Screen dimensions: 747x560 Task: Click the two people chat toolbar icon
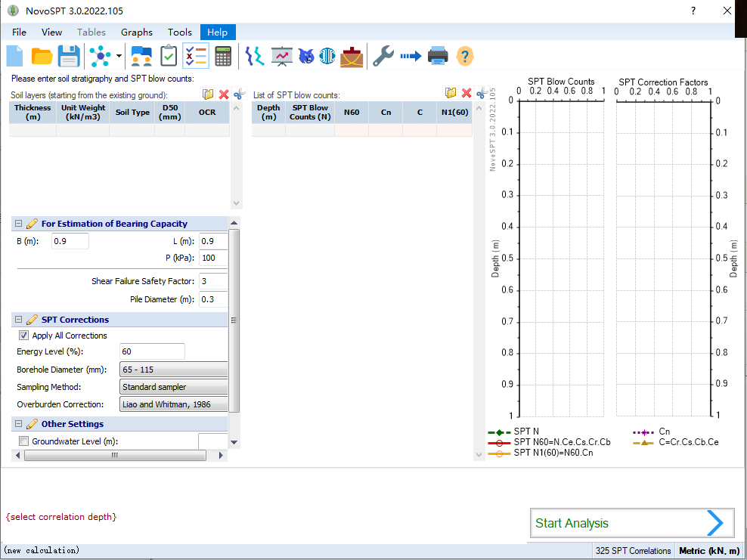click(141, 56)
